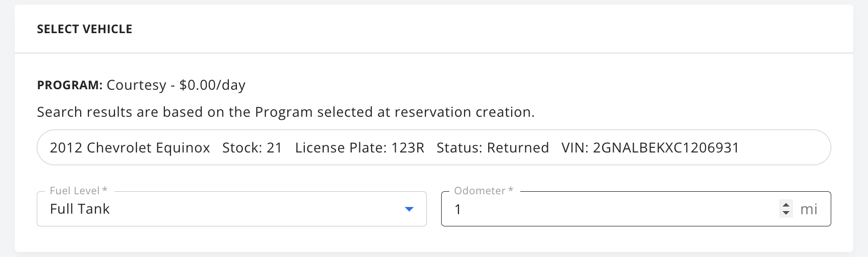Click the PROGRAM label

tap(70, 85)
